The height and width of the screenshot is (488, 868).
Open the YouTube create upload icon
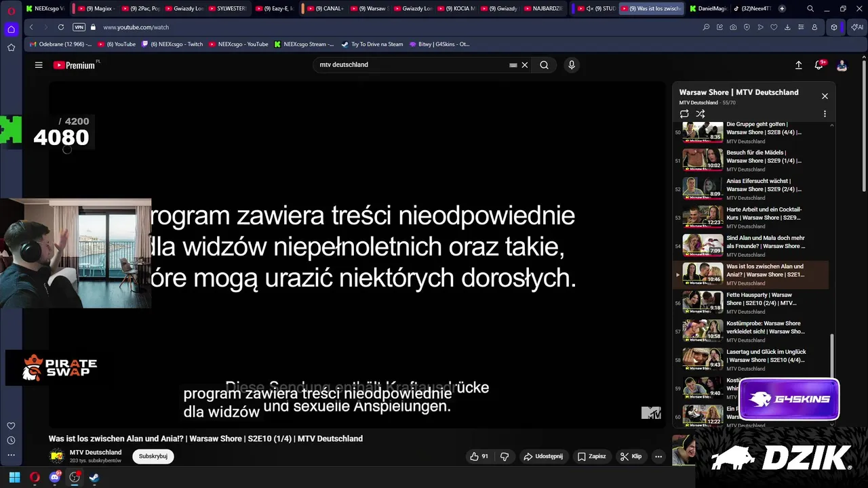click(798, 65)
